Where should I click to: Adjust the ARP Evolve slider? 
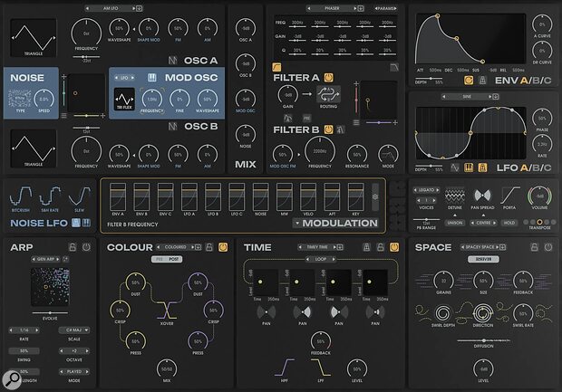pyautogui.click(x=50, y=313)
